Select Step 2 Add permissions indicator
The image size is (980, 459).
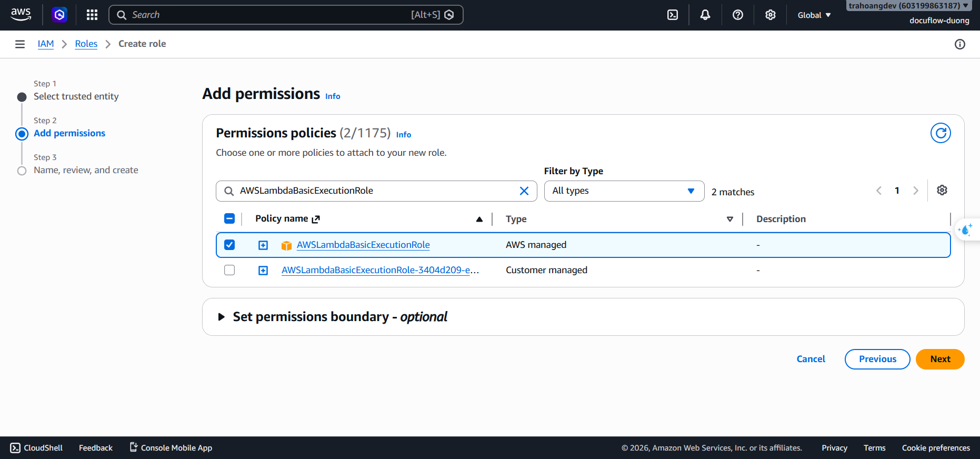point(22,134)
